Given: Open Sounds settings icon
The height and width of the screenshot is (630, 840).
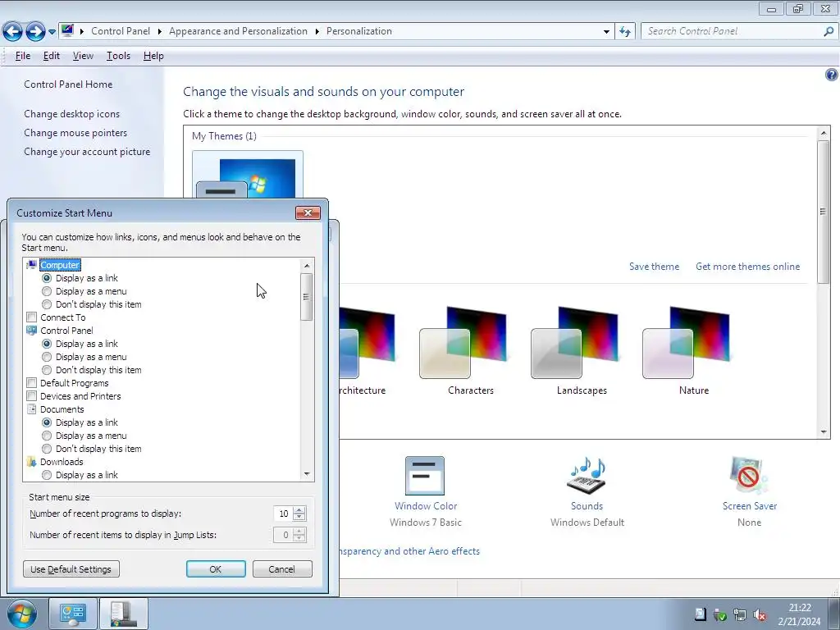Looking at the screenshot, I should (x=587, y=475).
